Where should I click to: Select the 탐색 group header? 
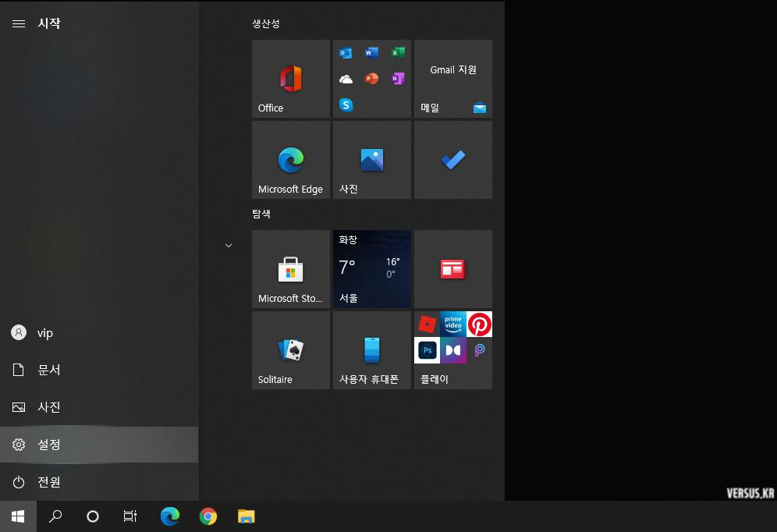pyautogui.click(x=261, y=214)
